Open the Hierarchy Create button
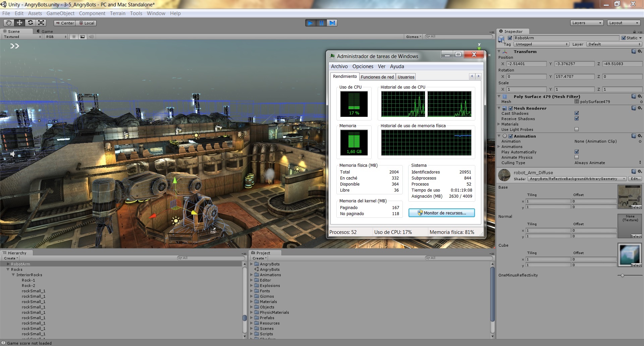 [x=11, y=258]
